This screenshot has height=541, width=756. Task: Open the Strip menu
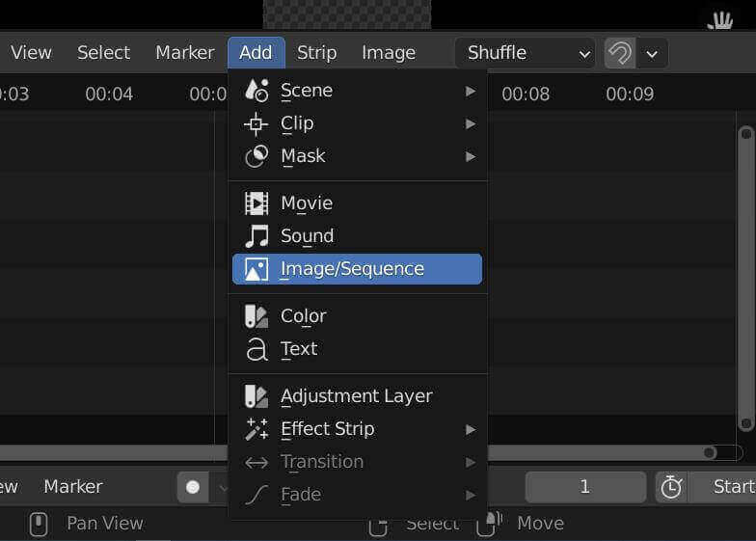pos(316,53)
